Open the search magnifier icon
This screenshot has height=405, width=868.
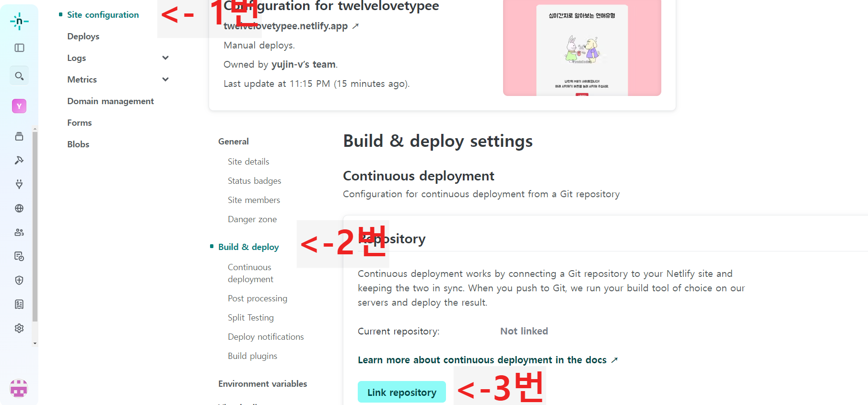[x=19, y=76]
